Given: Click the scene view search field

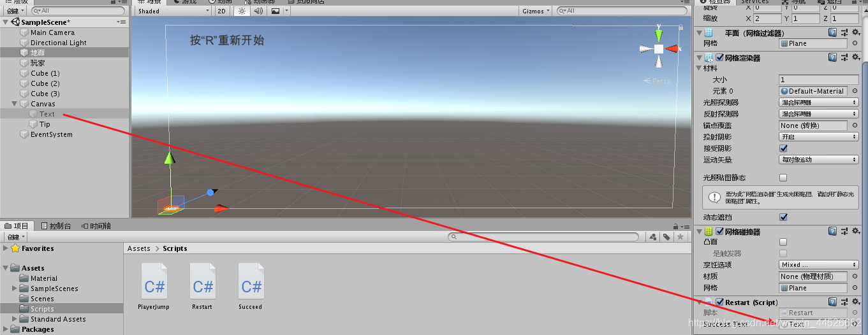Looking at the screenshot, I should 622,11.
